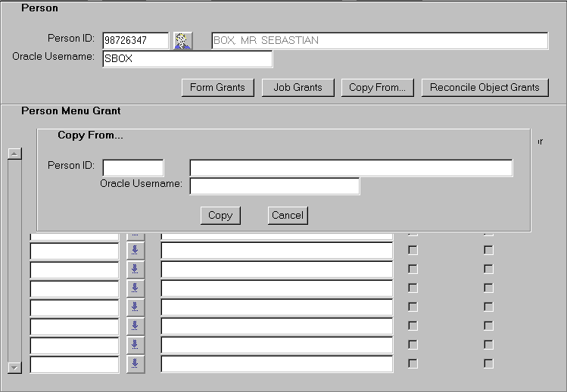Click the Oracle Username field containing SBOX
The width and height of the screenshot is (567, 392).
tap(187, 59)
